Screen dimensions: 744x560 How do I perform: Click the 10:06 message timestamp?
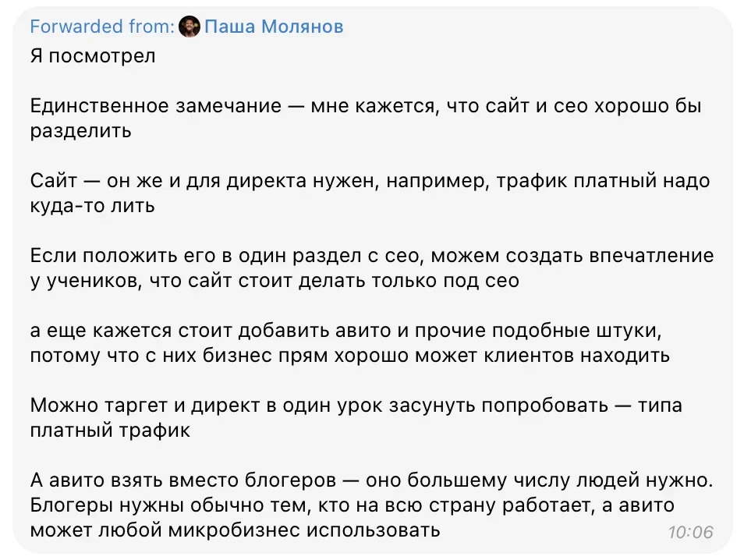pyautogui.click(x=690, y=532)
